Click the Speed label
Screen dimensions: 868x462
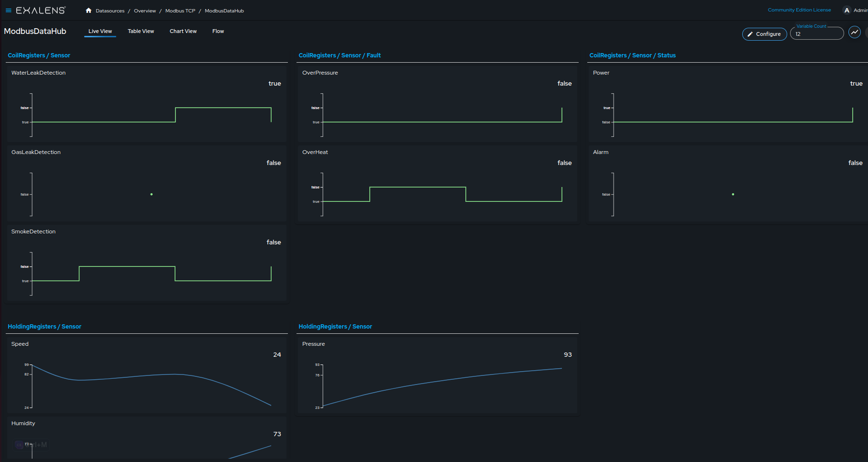point(20,344)
